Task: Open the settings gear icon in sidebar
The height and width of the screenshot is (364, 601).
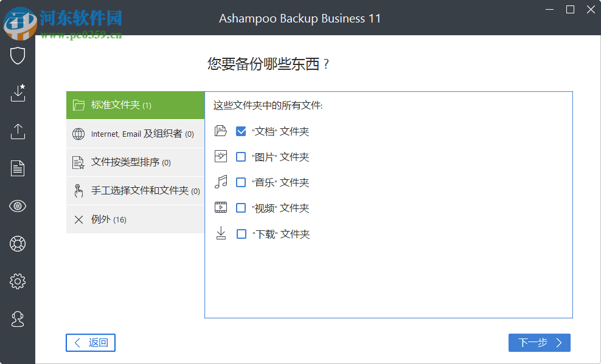Action: coord(18,281)
